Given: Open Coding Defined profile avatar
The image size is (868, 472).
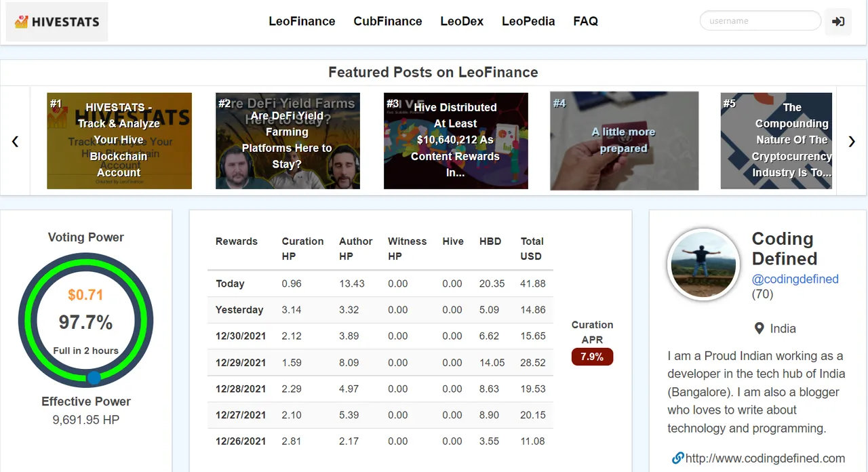Looking at the screenshot, I should 703,264.
